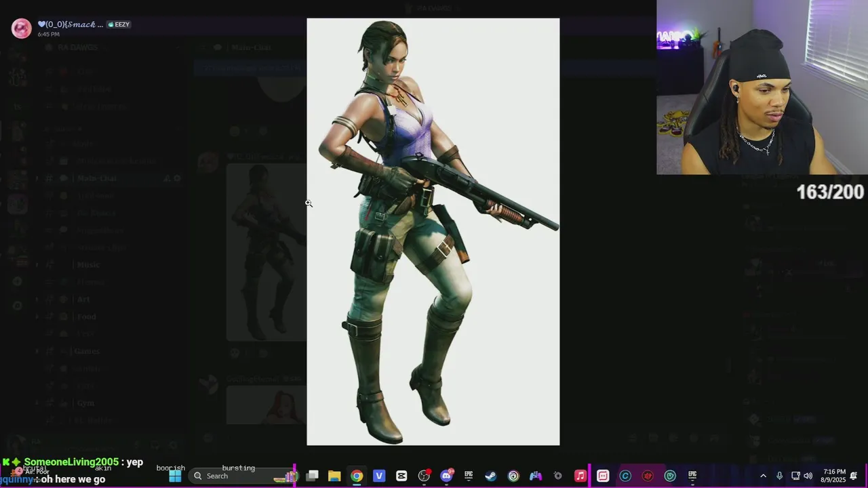Open File Explorer from the taskbar

[x=334, y=476]
